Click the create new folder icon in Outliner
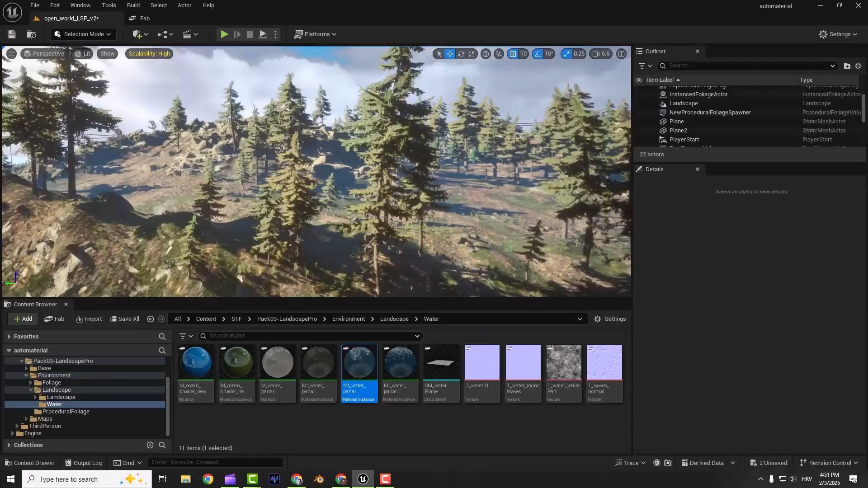This screenshot has width=868, height=488. tap(847, 66)
